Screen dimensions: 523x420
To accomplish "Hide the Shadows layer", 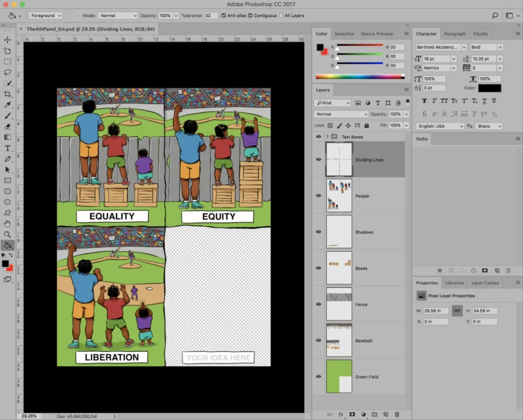I will point(319,231).
